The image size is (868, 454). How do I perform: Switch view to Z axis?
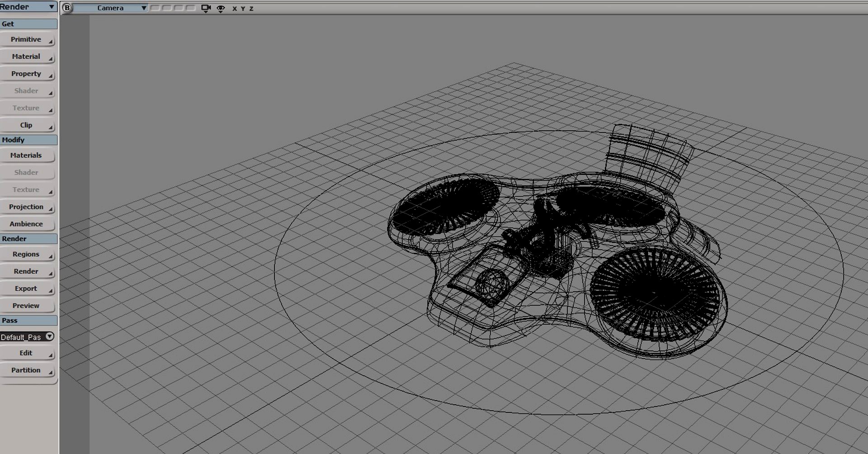pyautogui.click(x=251, y=9)
